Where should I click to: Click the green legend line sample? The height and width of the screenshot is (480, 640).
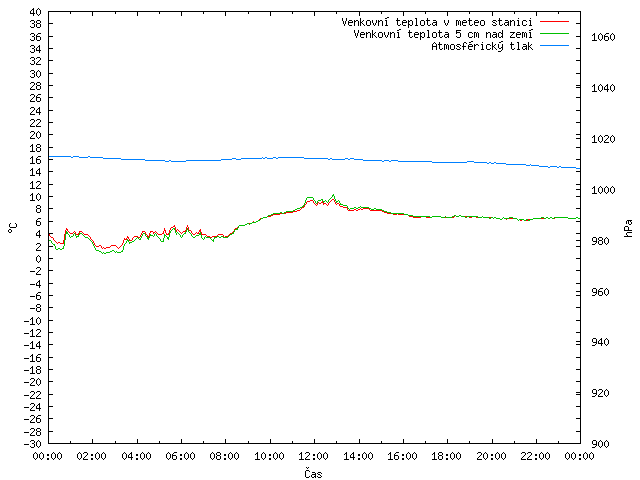pyautogui.click(x=554, y=34)
